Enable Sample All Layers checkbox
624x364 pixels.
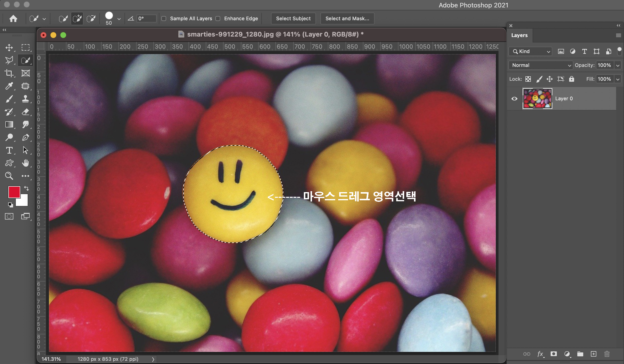coord(164,19)
